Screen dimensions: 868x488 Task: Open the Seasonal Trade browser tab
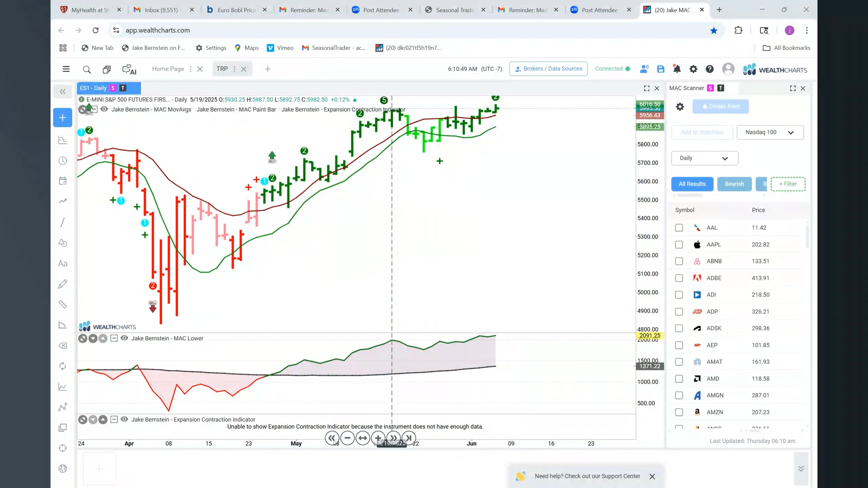pos(455,10)
